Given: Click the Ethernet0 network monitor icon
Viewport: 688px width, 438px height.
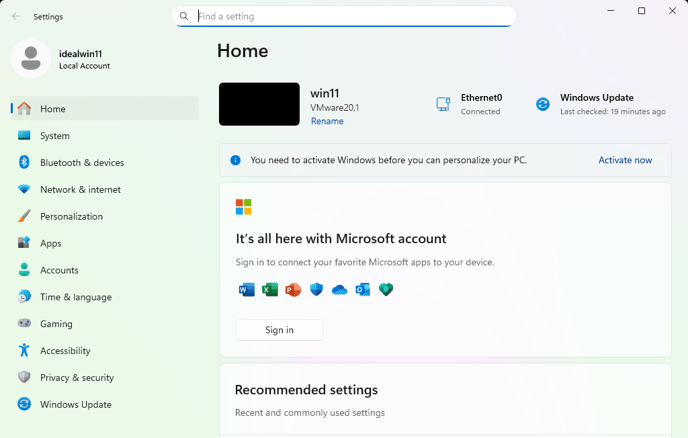Looking at the screenshot, I should (x=443, y=104).
